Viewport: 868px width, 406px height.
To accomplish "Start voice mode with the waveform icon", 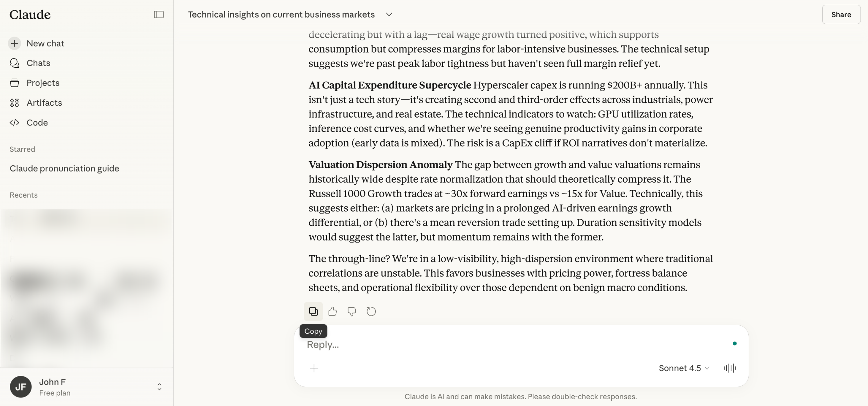I will click(x=730, y=368).
